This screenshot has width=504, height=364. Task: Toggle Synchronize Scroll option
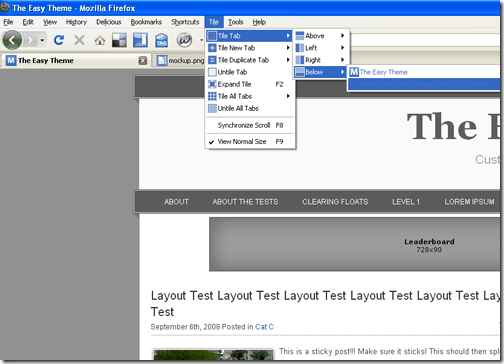point(249,125)
